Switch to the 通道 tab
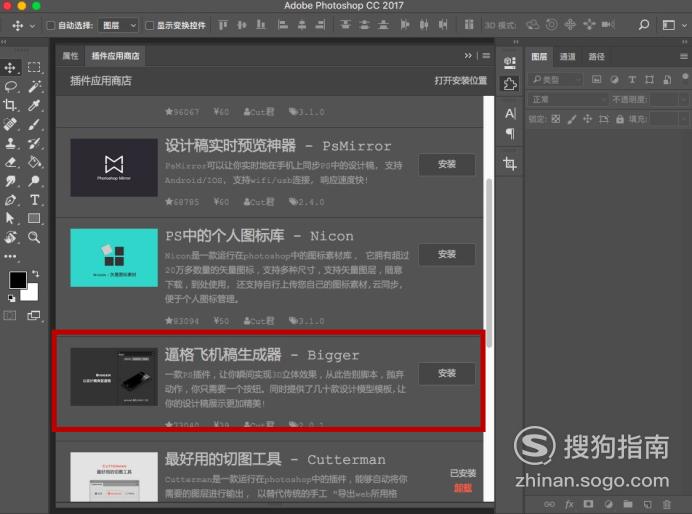Viewport: 692px width, 514px height. point(567,56)
